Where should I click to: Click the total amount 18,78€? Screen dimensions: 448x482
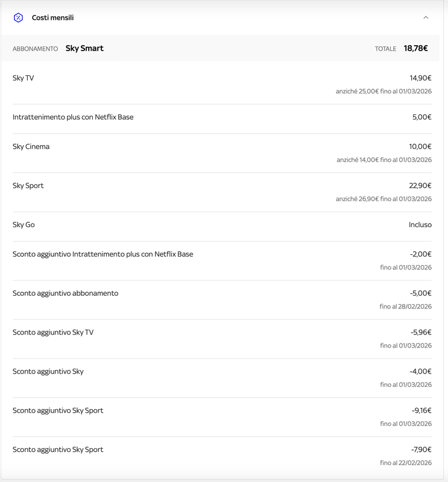pos(415,48)
